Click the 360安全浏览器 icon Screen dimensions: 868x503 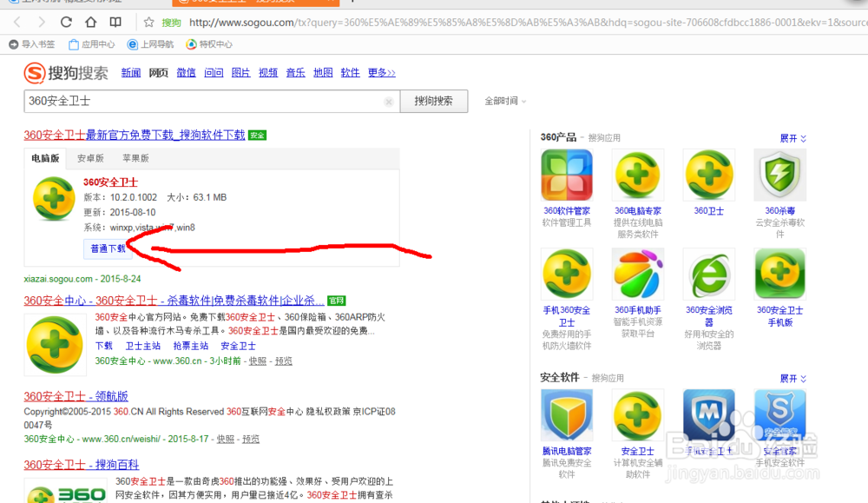tap(709, 275)
